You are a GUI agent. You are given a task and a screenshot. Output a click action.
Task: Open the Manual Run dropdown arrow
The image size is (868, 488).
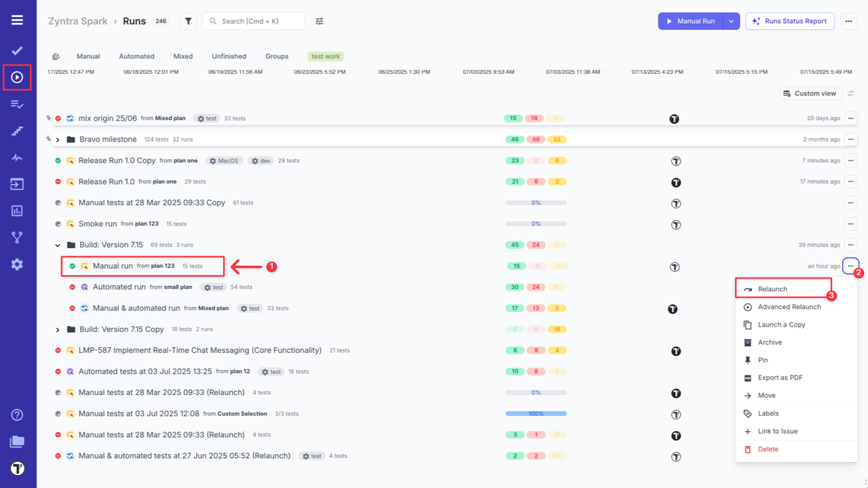731,21
